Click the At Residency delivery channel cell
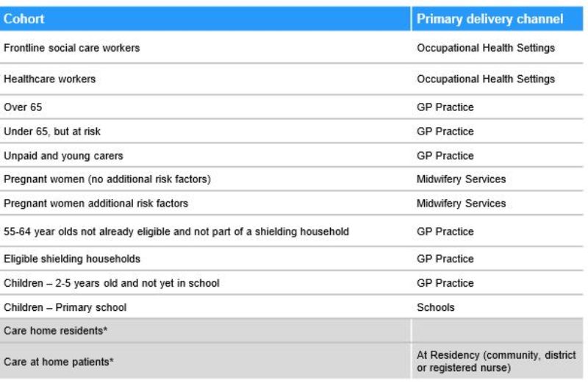 point(498,361)
